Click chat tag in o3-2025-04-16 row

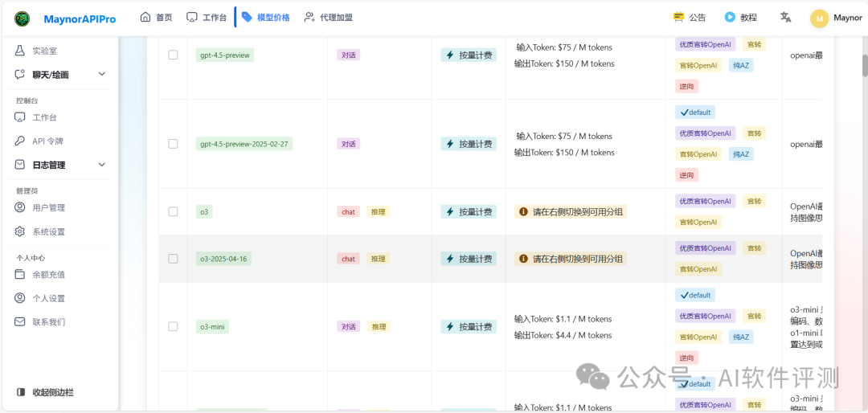348,259
